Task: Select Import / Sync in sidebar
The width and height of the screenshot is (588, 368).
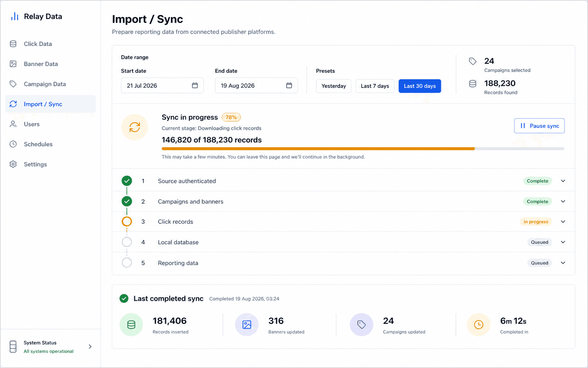Action: point(50,104)
